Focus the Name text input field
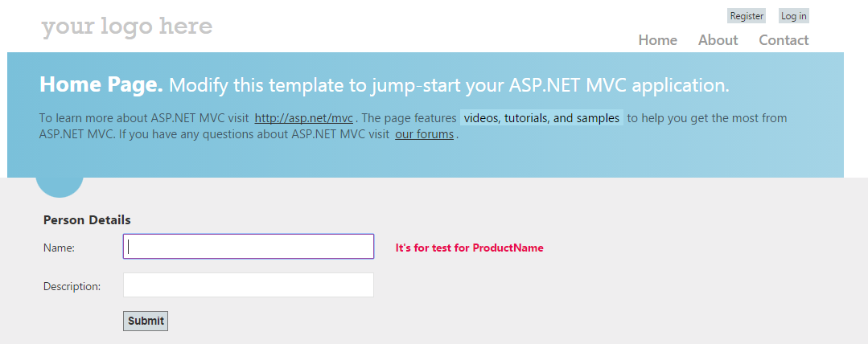This screenshot has width=868, height=344. [x=248, y=247]
